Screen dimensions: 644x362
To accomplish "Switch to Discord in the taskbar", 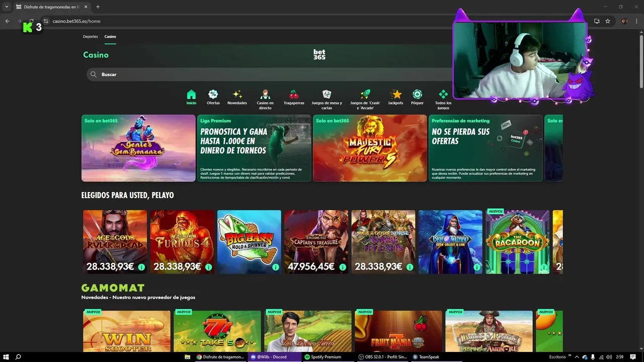I will point(274,357).
